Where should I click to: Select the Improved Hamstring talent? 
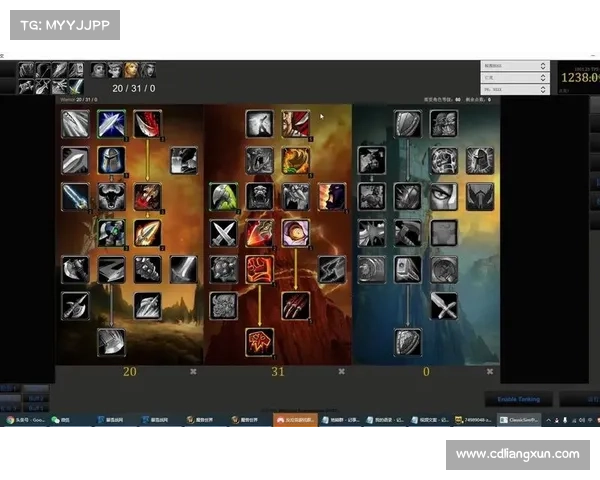click(x=148, y=306)
